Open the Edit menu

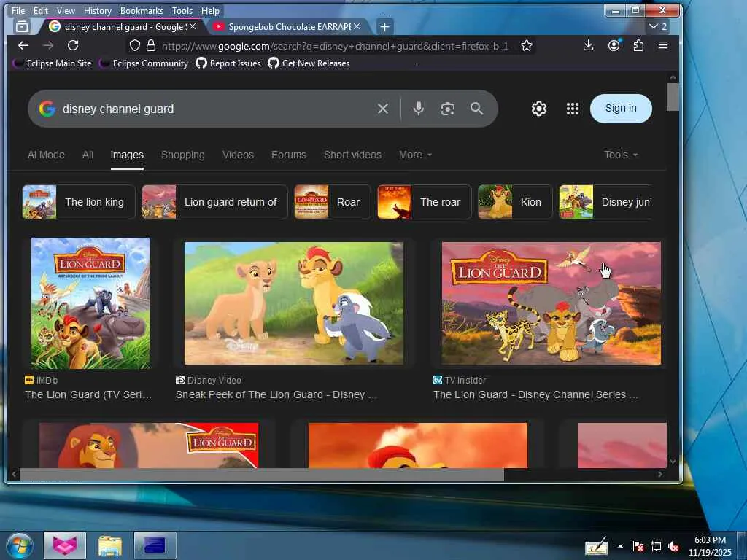point(41,11)
